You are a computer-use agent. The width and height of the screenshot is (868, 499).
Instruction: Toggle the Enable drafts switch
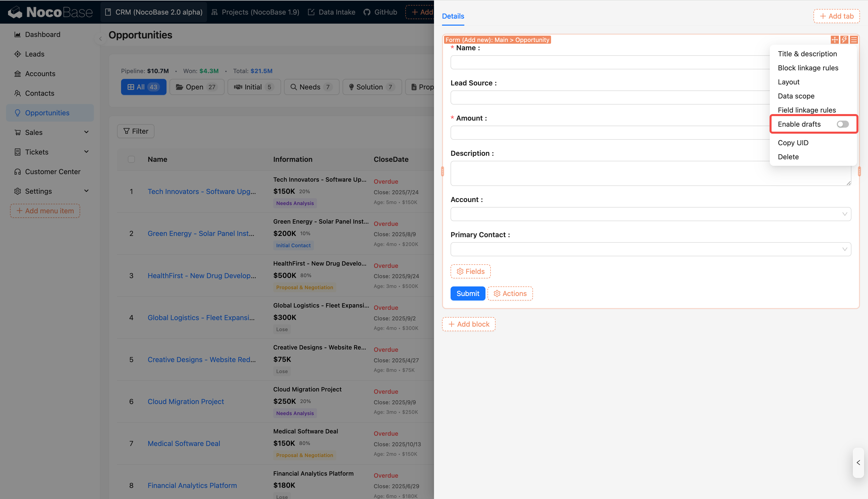click(842, 124)
